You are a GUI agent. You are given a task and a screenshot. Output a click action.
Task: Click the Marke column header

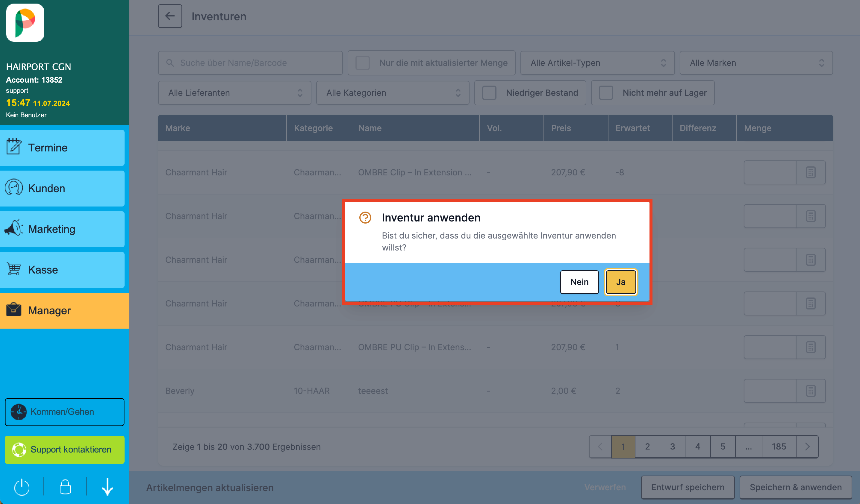click(x=222, y=128)
